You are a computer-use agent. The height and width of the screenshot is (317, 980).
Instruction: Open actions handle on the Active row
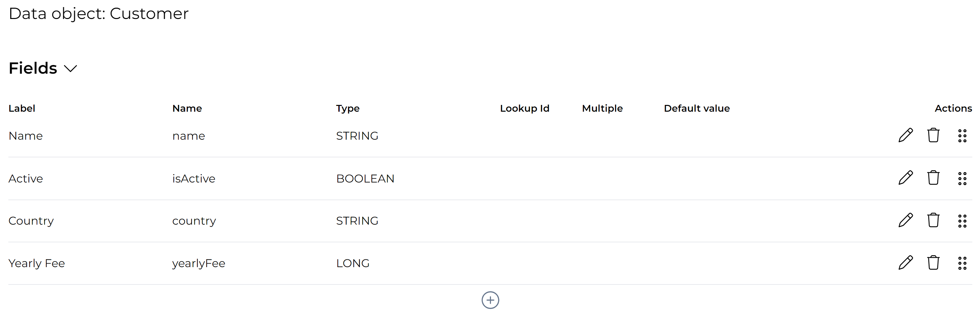[x=963, y=178]
